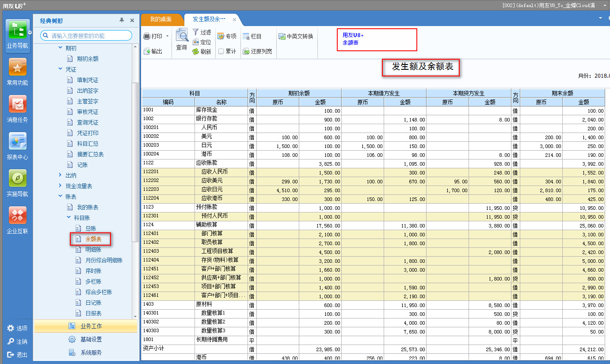610x364 pixels.
Task: Click the 查询 magnifier toolbar icon
Action: pos(182,35)
